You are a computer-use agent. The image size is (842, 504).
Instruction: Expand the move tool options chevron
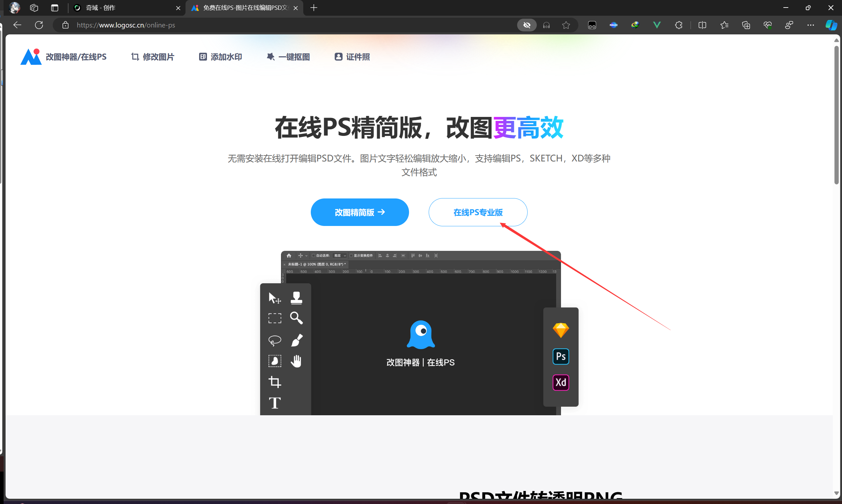(306, 256)
